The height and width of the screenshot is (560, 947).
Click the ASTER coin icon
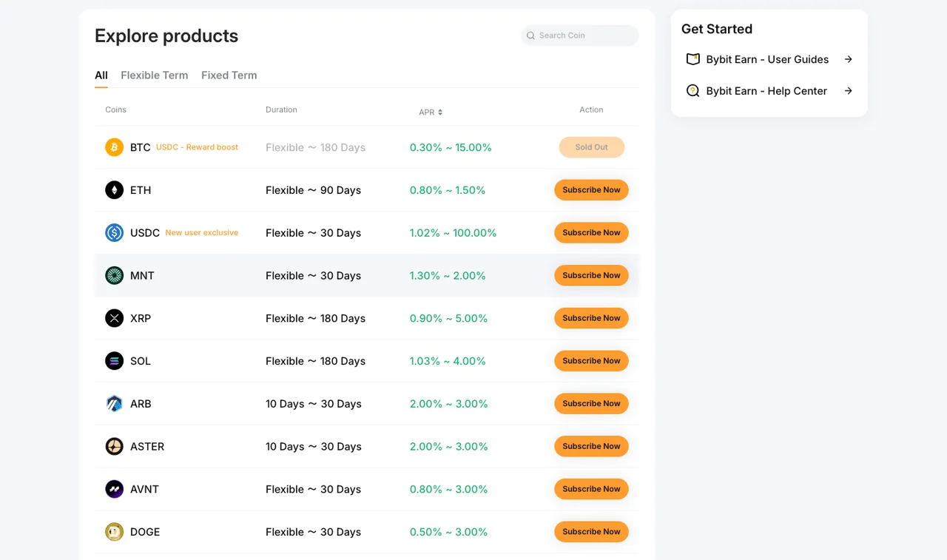pos(114,447)
